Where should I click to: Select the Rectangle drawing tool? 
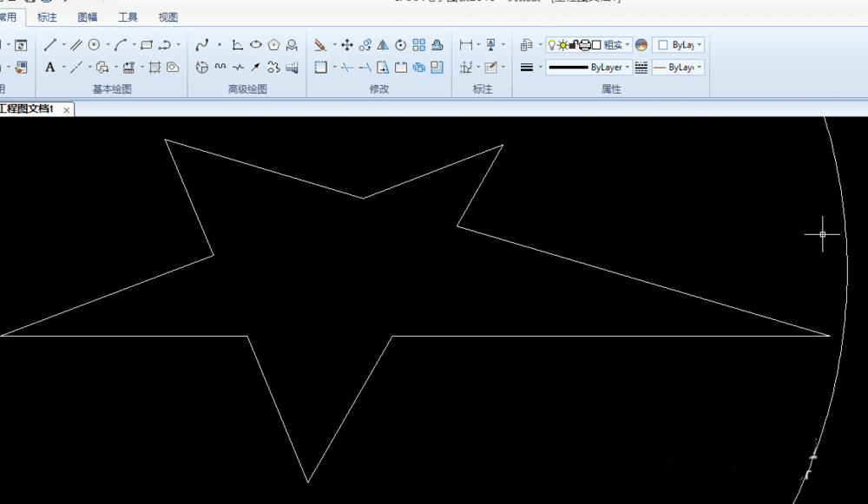coord(146,45)
